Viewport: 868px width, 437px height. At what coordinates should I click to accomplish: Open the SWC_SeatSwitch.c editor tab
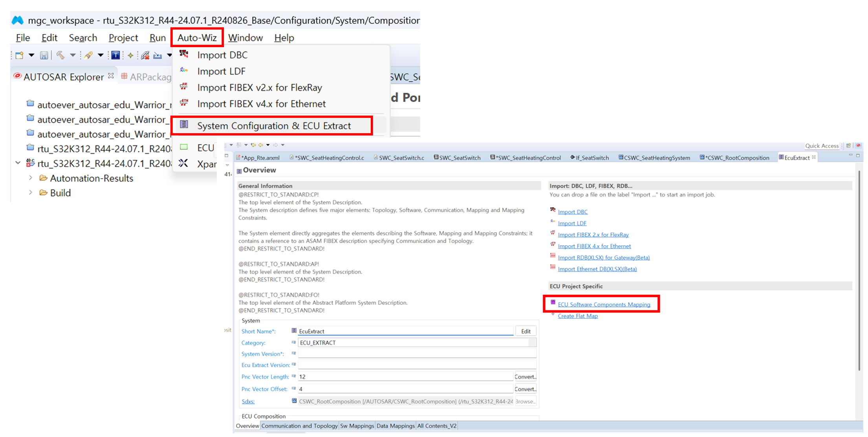point(401,158)
